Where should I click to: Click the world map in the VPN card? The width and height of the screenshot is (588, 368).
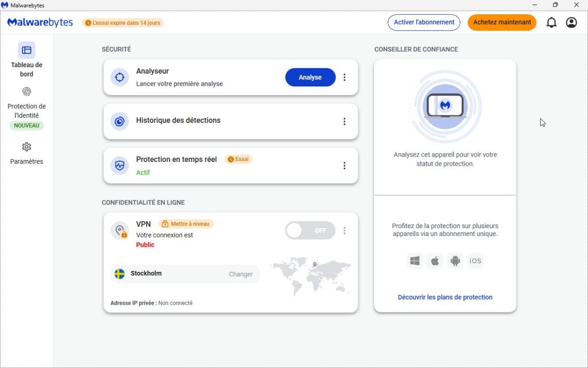tap(310, 276)
